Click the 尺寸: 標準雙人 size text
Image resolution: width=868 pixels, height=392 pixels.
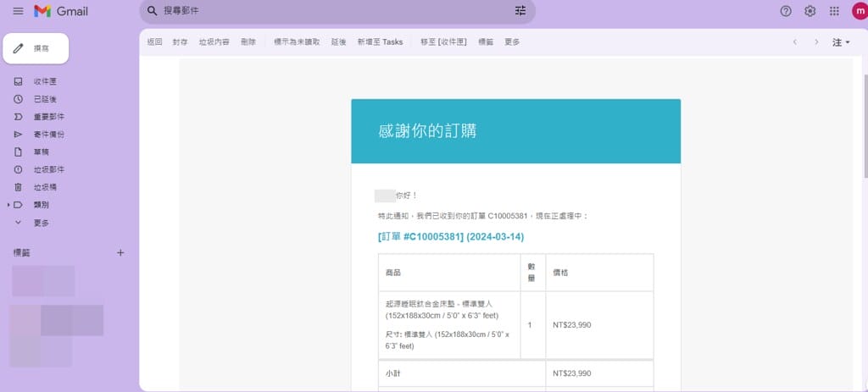click(x=448, y=340)
